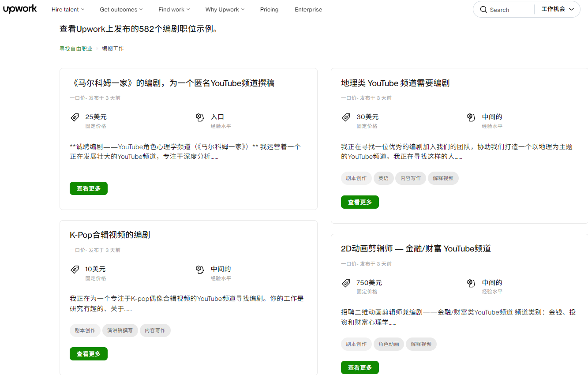This screenshot has width=588, height=375.
Task: Select 内容写作 tag in 地理类 card
Action: point(411,178)
